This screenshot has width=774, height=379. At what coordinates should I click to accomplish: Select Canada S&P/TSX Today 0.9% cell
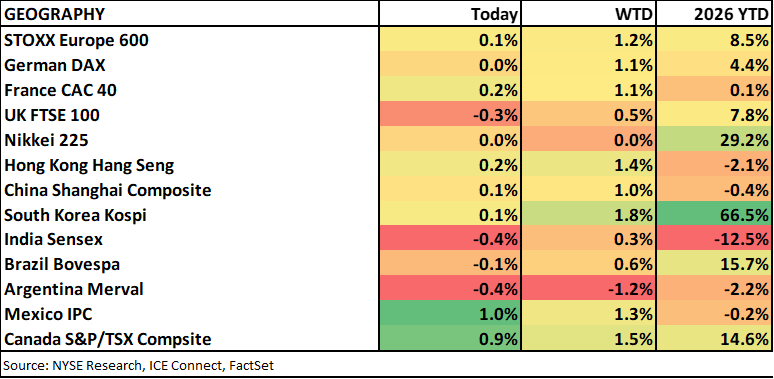[450, 340]
